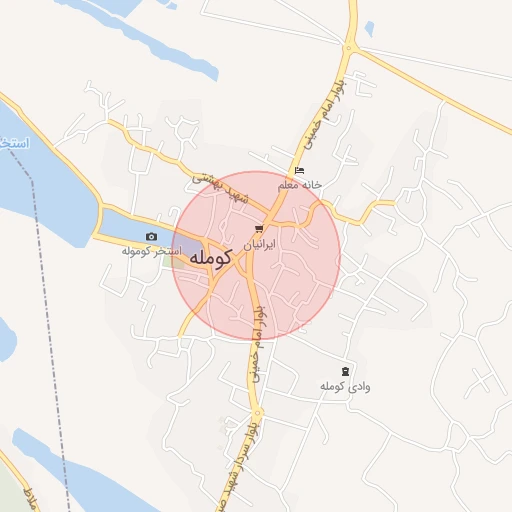Select the استخر کومله label text
Image resolution: width=512 pixels, height=512 pixels.
coord(152,251)
